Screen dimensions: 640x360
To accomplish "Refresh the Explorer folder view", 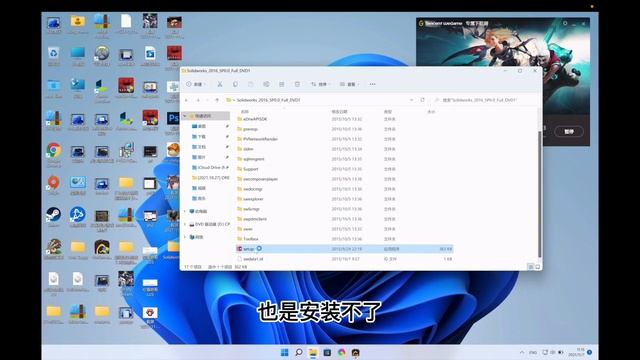I will coord(422,100).
